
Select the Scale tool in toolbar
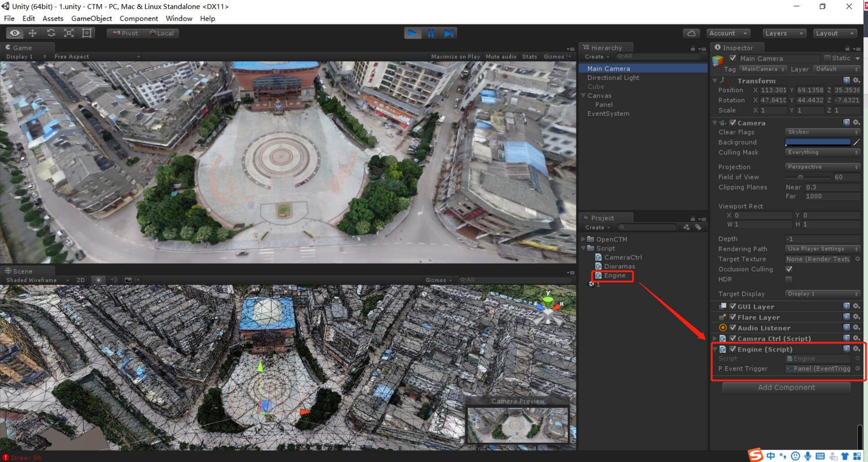coord(69,33)
